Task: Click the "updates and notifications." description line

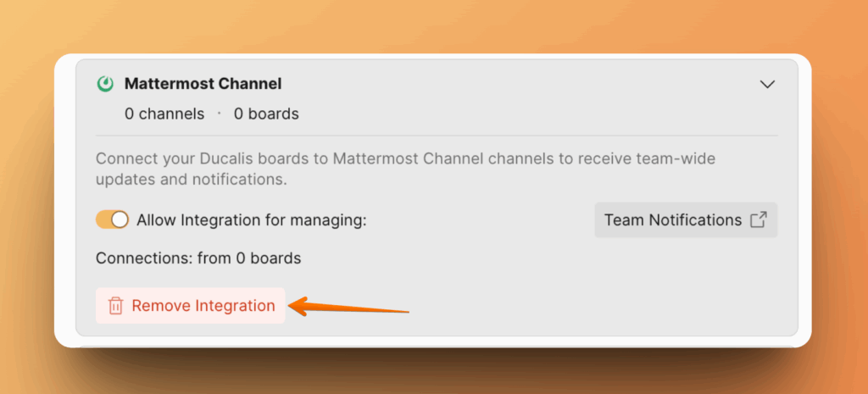Action: point(192,180)
